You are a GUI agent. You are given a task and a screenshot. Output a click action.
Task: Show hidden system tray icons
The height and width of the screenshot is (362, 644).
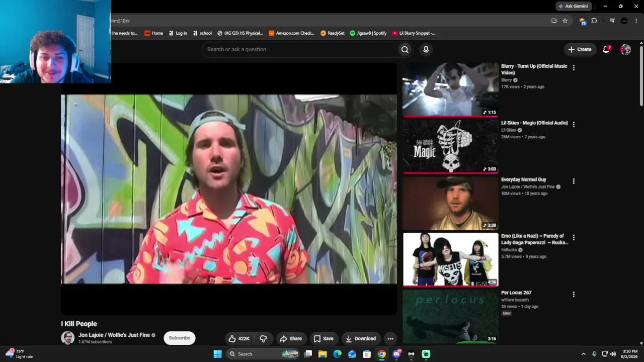[x=583, y=354]
